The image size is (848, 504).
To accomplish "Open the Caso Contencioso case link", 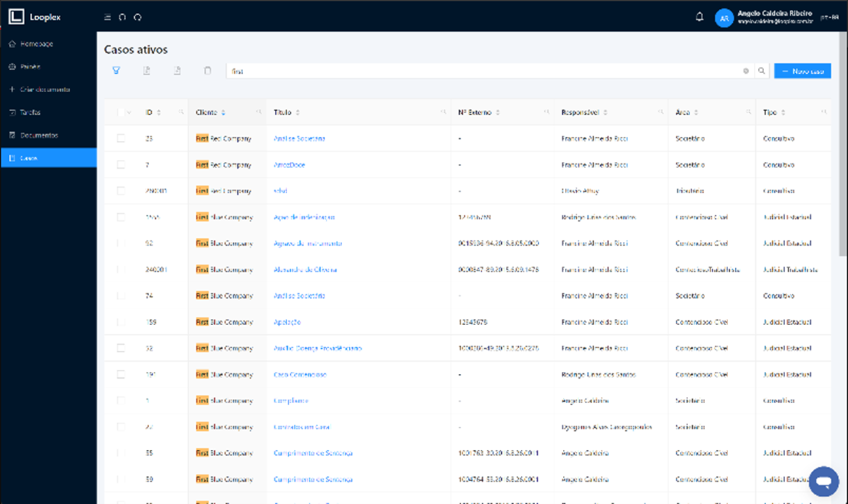I will tap(300, 375).
